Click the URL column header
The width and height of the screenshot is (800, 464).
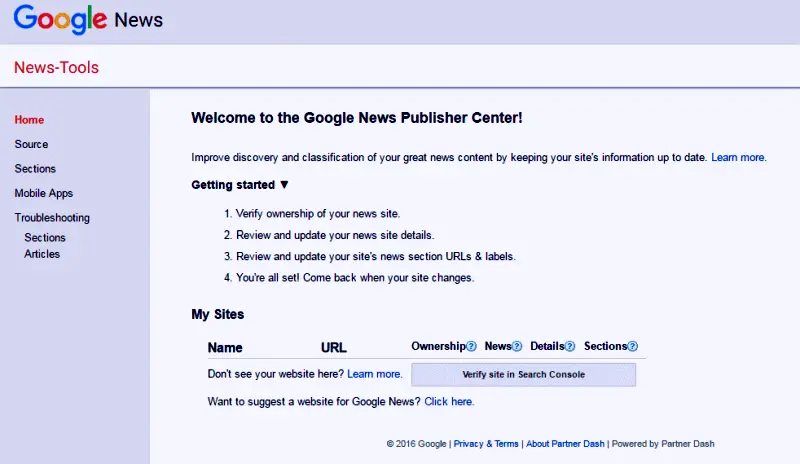coord(334,348)
